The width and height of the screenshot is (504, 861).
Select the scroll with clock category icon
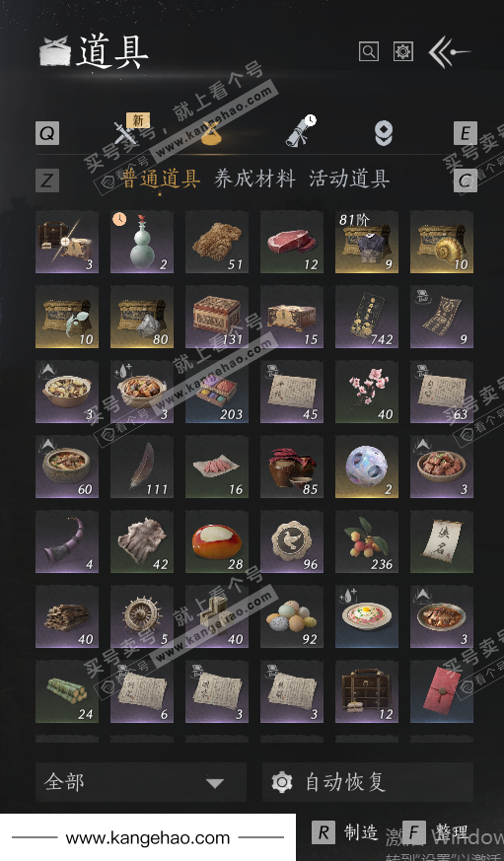click(x=301, y=131)
